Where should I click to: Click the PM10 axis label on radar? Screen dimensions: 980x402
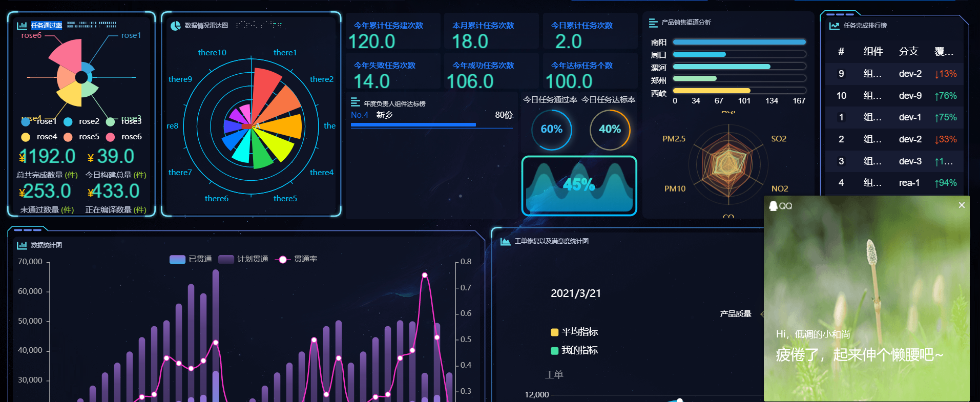pyautogui.click(x=675, y=189)
